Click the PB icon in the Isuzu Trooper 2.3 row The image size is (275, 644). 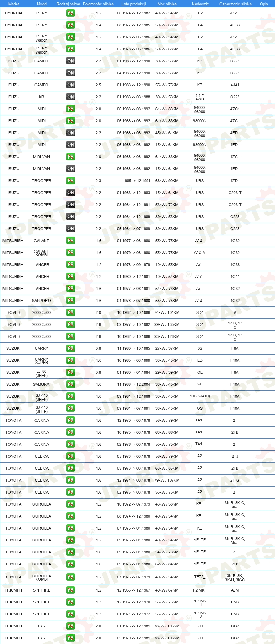pos(71,181)
